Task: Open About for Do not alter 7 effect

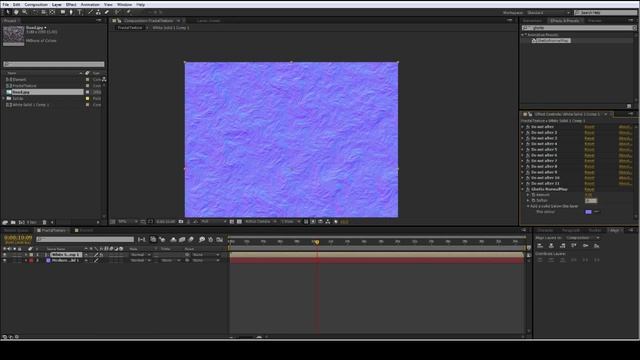Action: tap(625, 161)
